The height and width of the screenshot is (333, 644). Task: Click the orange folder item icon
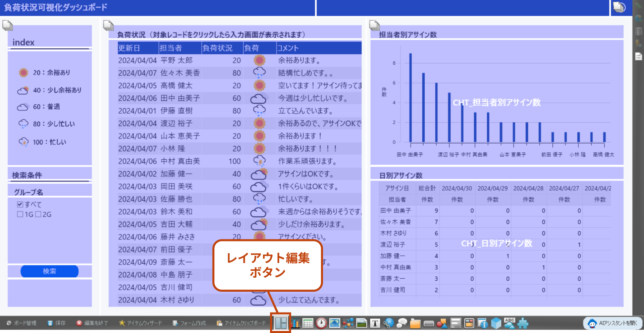(415, 323)
